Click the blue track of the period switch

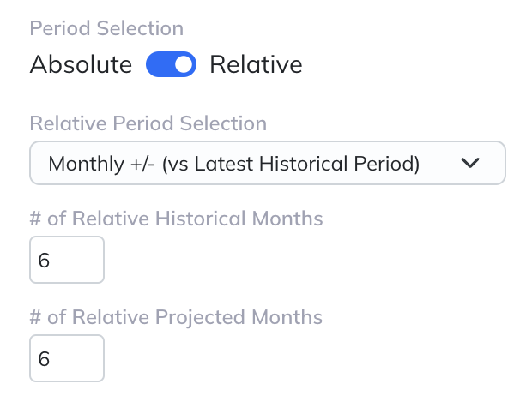[x=159, y=64]
